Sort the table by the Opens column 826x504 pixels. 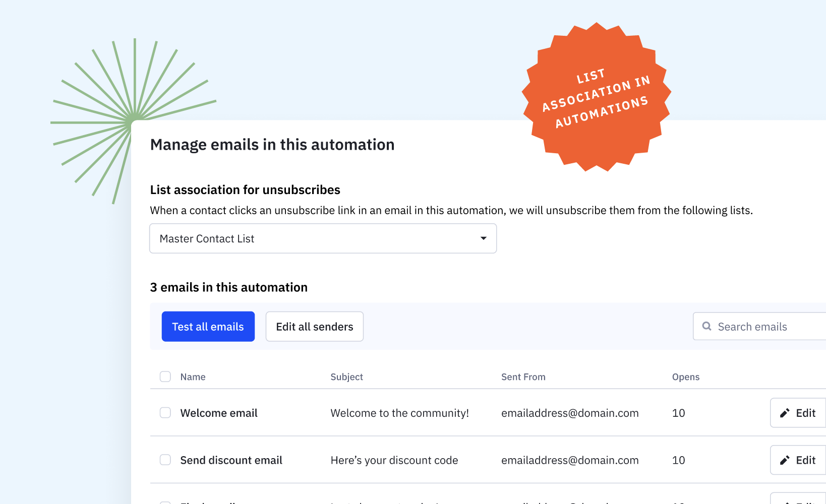coord(686,376)
